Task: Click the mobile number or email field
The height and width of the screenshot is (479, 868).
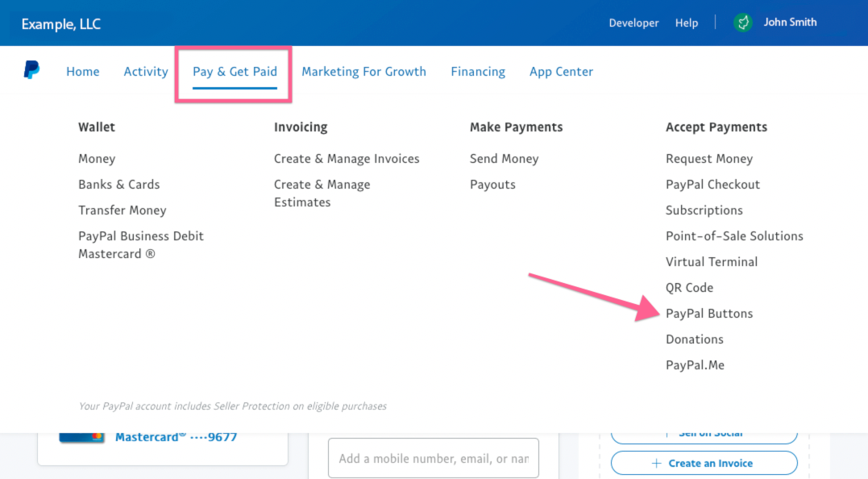Action: [x=434, y=459]
